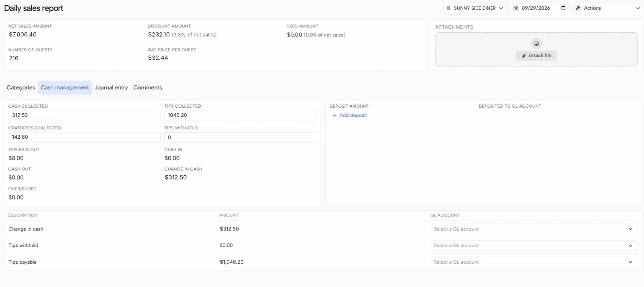Click the net sales value $7,006.40
The width and height of the screenshot is (644, 287).
click(23, 35)
